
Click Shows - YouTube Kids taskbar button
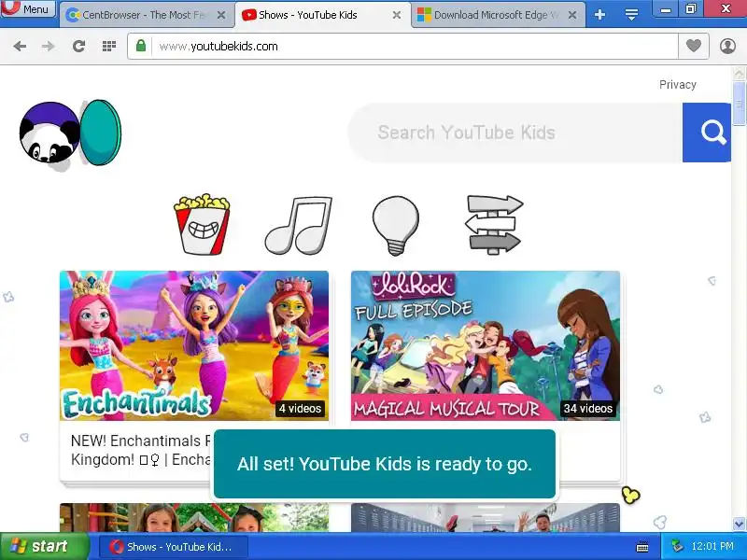tap(174, 547)
